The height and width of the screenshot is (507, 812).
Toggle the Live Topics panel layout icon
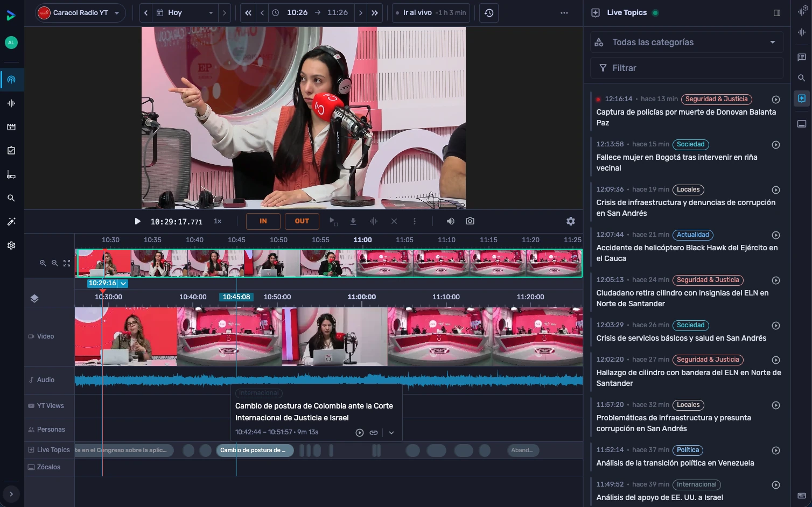click(777, 13)
